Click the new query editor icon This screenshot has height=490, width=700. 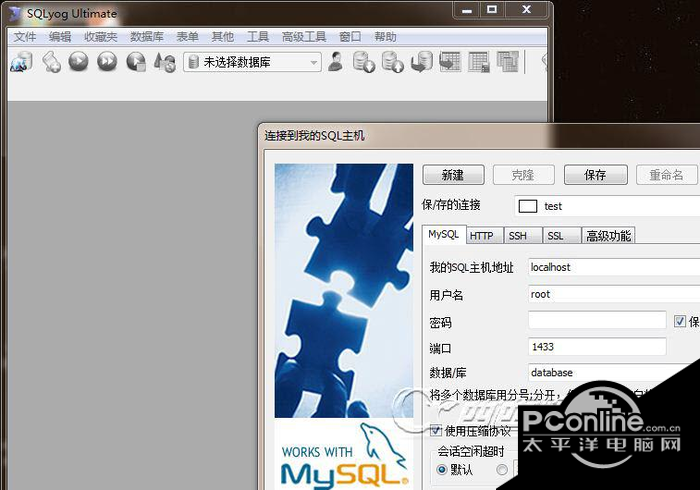[51, 62]
